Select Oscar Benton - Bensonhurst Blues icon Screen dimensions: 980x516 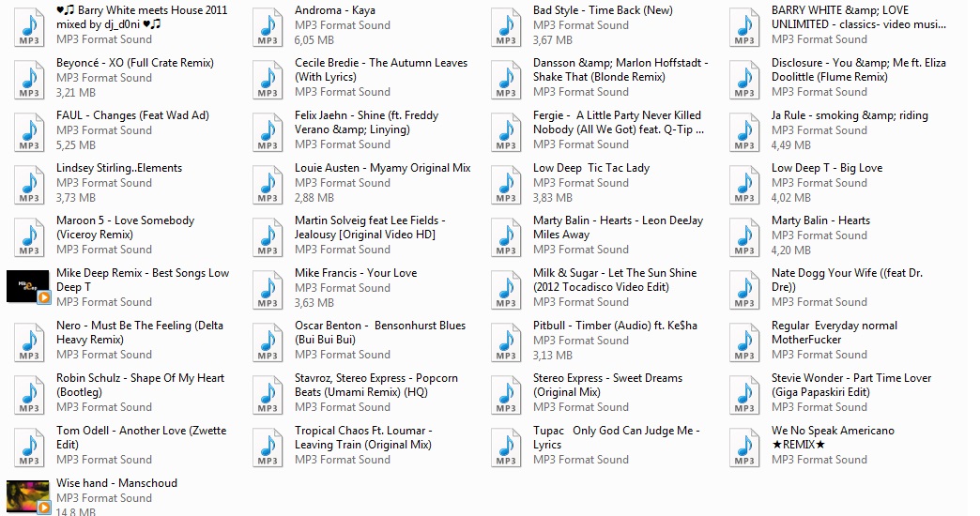268,342
